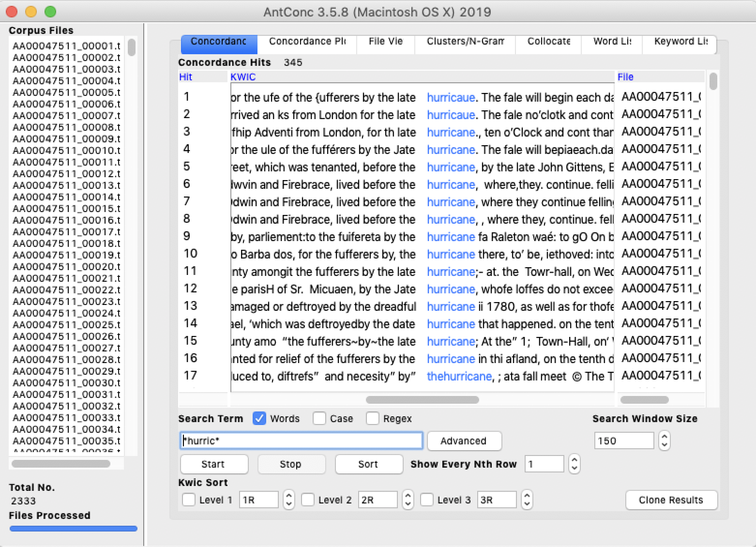Click the Level 1 field showing 1R

[x=259, y=500]
